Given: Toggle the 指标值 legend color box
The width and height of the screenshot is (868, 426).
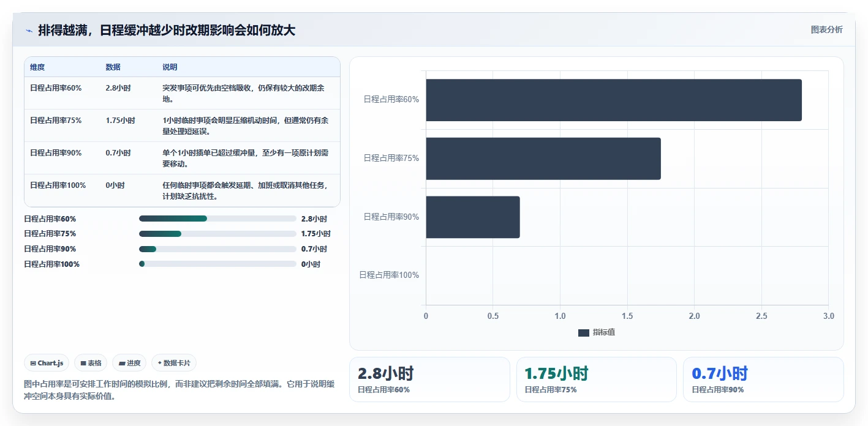Looking at the screenshot, I should [x=584, y=332].
